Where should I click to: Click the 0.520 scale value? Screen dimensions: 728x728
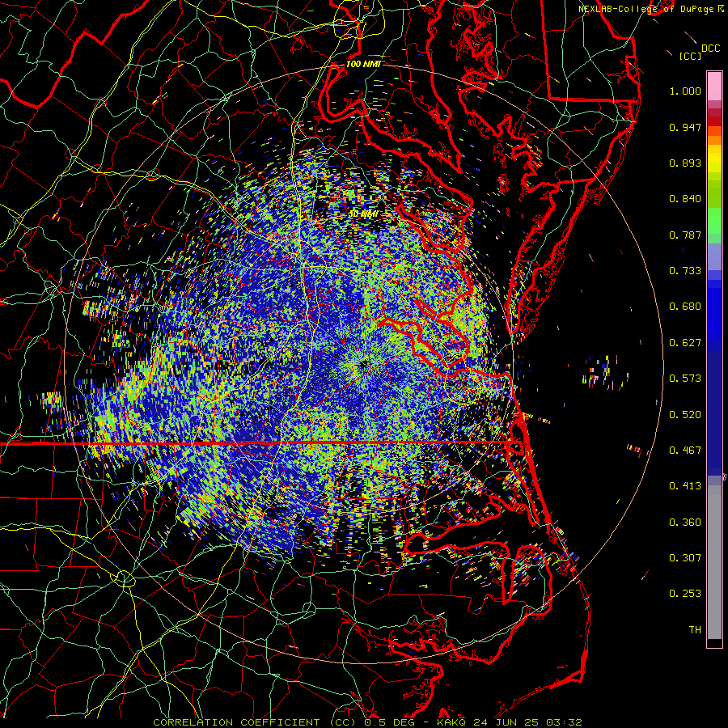tap(685, 415)
